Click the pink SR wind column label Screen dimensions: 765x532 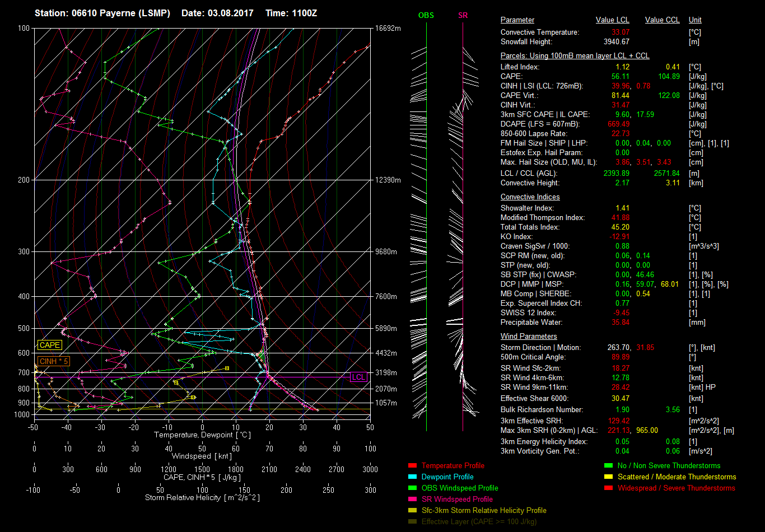pos(463,16)
